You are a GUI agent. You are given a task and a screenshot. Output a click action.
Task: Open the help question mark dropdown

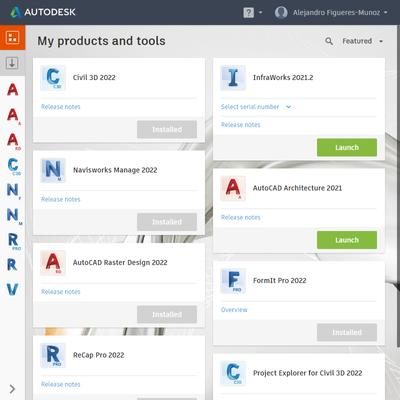pyautogui.click(x=252, y=13)
